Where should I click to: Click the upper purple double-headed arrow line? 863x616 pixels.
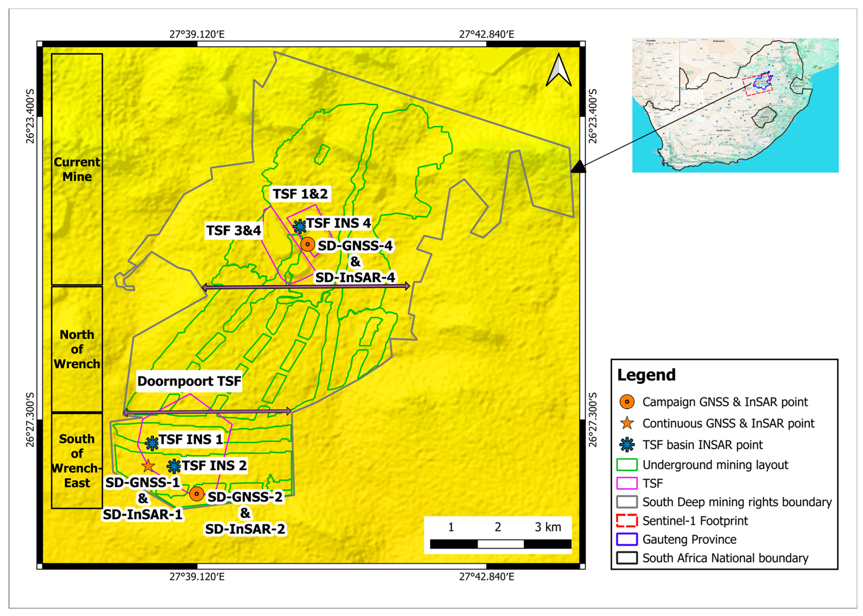click(306, 286)
